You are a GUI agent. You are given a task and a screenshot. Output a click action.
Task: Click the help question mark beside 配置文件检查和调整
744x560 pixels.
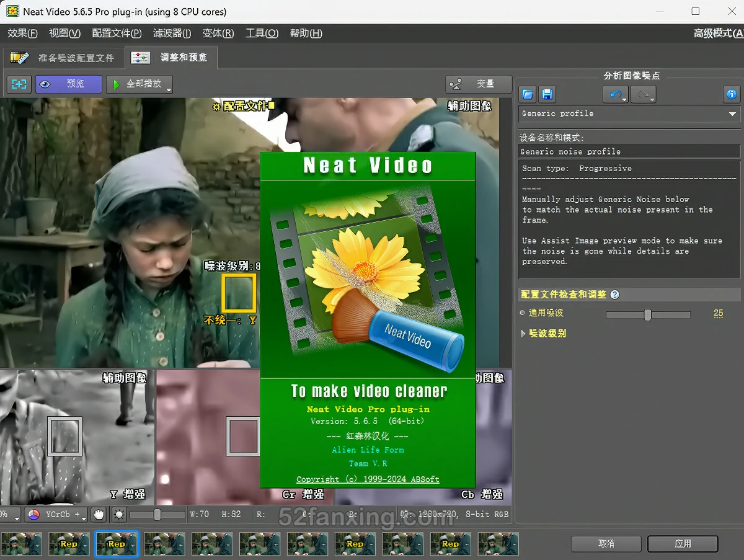(x=614, y=295)
